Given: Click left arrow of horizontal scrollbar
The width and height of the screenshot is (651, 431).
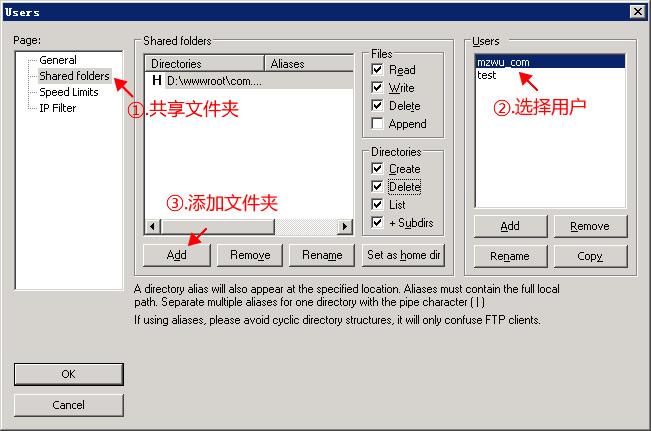Looking at the screenshot, I should click(x=153, y=226).
